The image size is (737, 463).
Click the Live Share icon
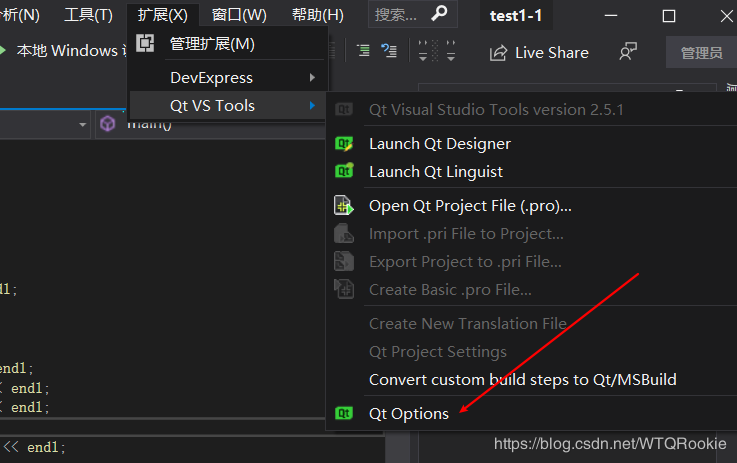coord(498,53)
